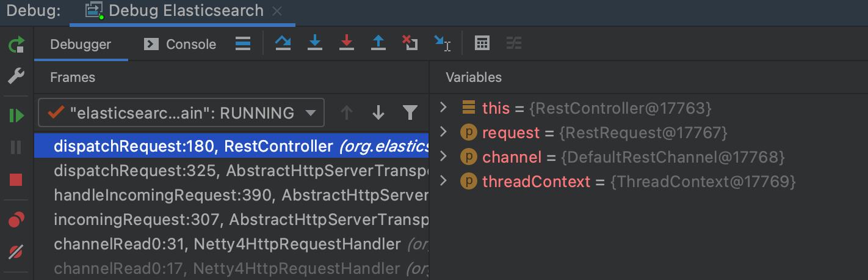Image resolution: width=868 pixels, height=280 pixels.
Task: Click the Step Out icon
Action: point(378,43)
